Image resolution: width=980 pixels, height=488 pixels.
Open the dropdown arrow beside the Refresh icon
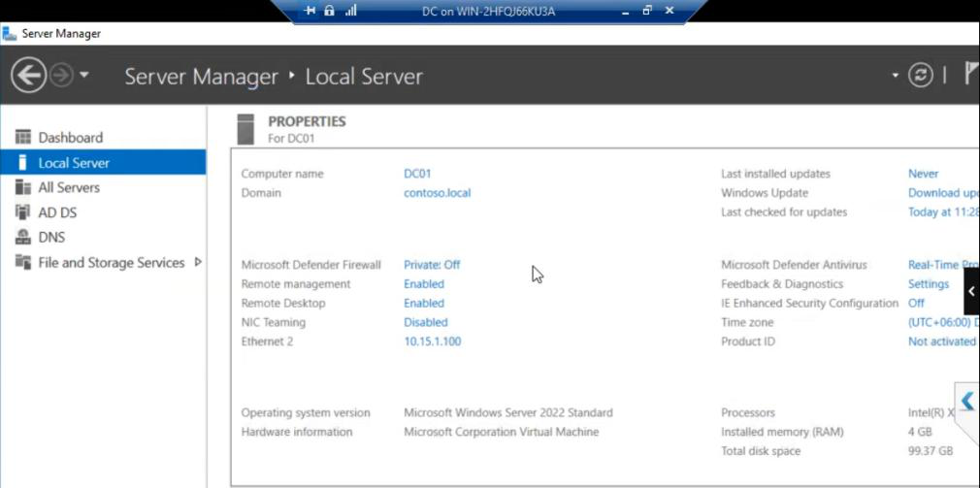pyautogui.click(x=895, y=75)
